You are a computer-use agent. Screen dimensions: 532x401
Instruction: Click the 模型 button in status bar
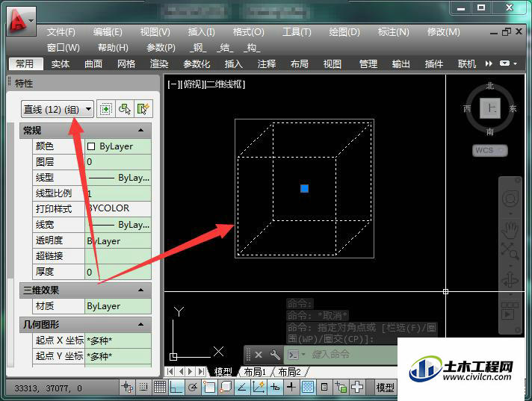tap(386, 387)
